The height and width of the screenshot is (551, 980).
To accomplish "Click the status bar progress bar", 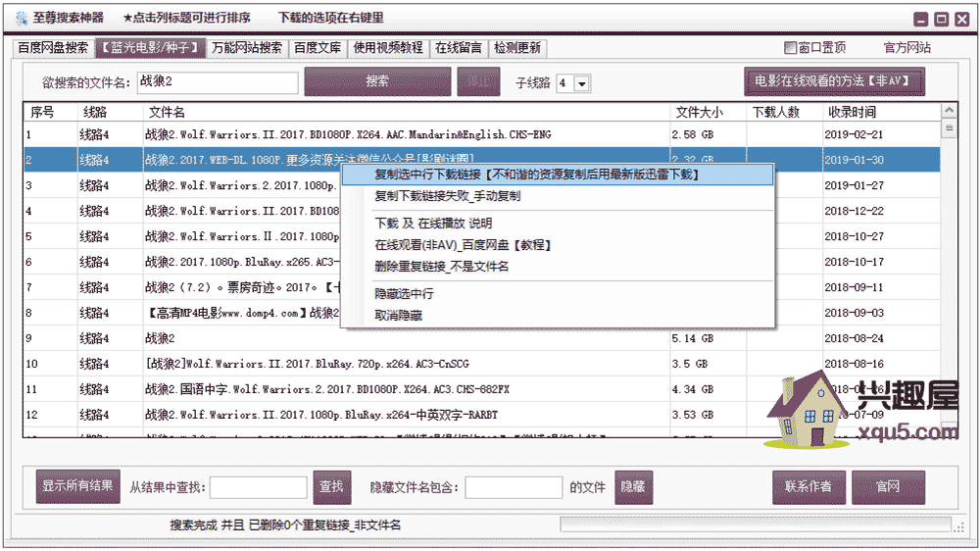I will (756, 525).
